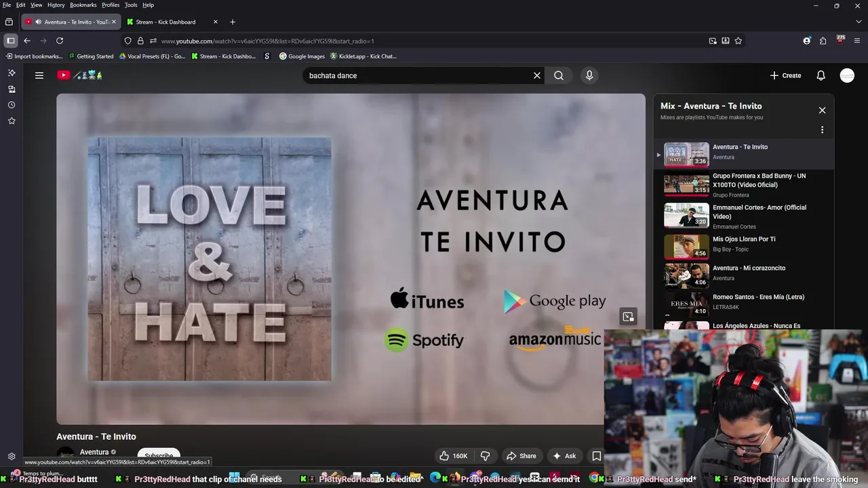868x488 pixels.
Task: Save video with bookmark icon
Action: 596,456
